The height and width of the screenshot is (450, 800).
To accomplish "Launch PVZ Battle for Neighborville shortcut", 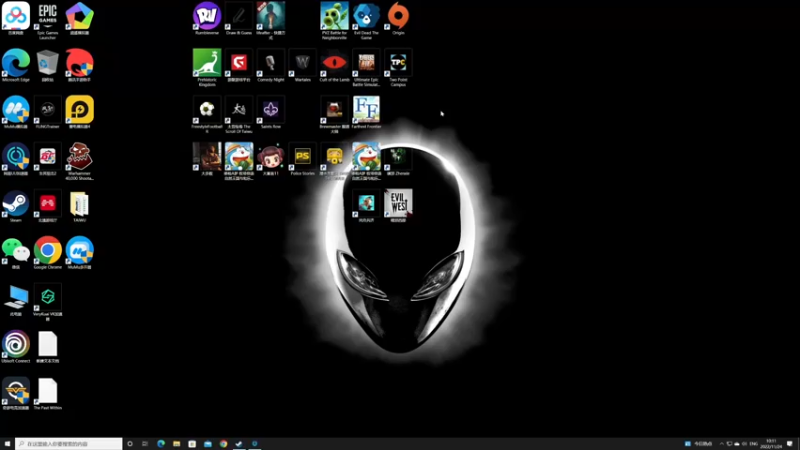I will click(x=335, y=20).
